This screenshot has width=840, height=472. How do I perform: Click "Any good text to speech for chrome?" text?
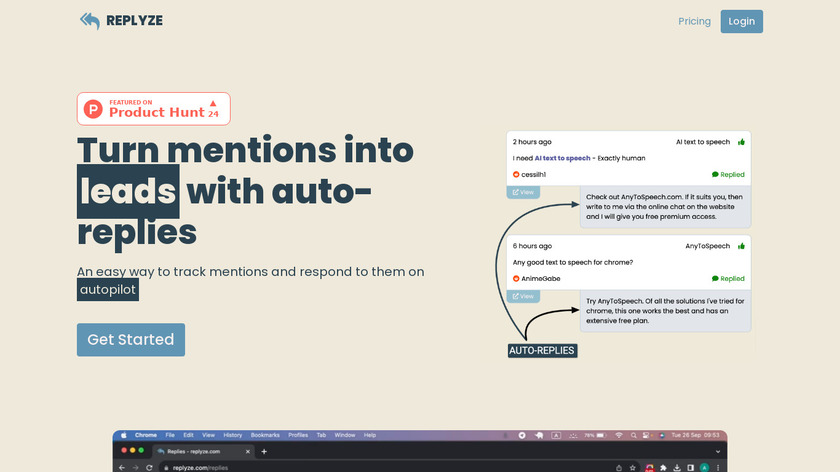click(x=573, y=263)
